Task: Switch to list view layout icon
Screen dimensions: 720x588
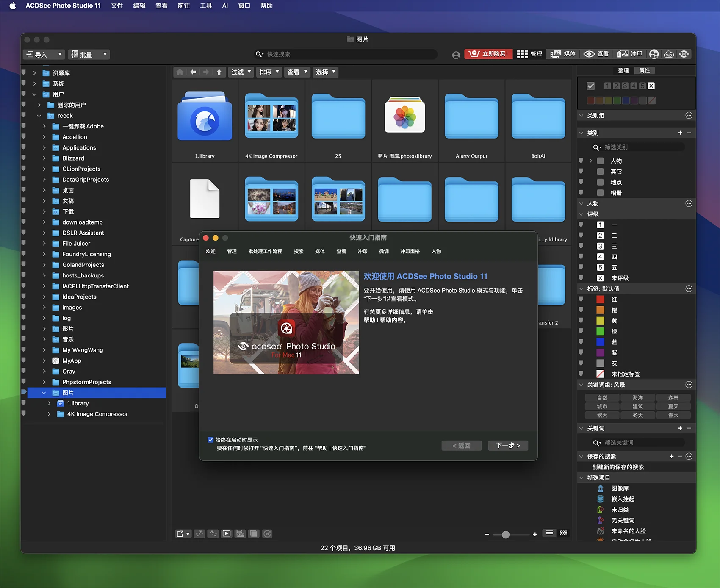Action: coord(549,533)
